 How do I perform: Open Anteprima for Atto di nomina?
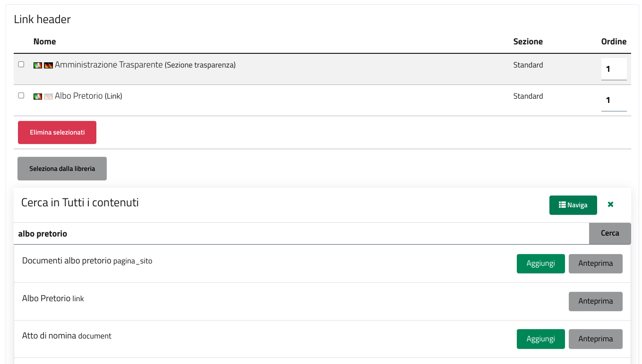(x=595, y=339)
